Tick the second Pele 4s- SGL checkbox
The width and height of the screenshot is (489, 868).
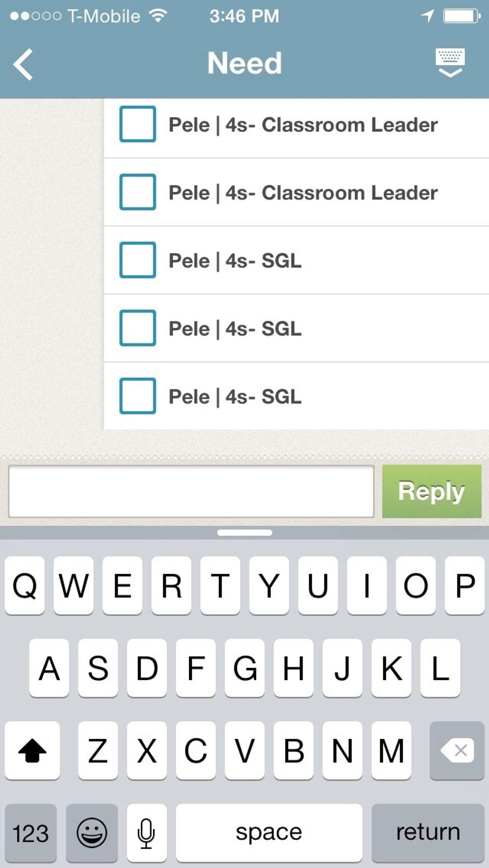[138, 328]
